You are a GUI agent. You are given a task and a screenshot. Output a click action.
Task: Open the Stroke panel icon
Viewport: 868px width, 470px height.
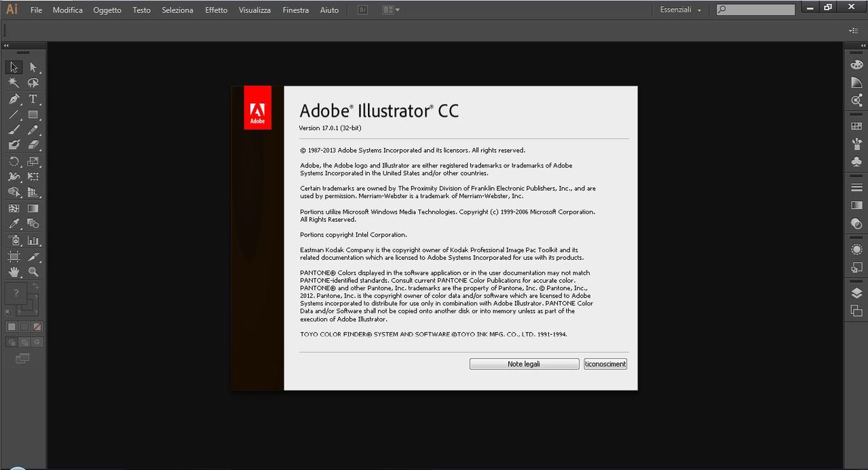[856, 187]
